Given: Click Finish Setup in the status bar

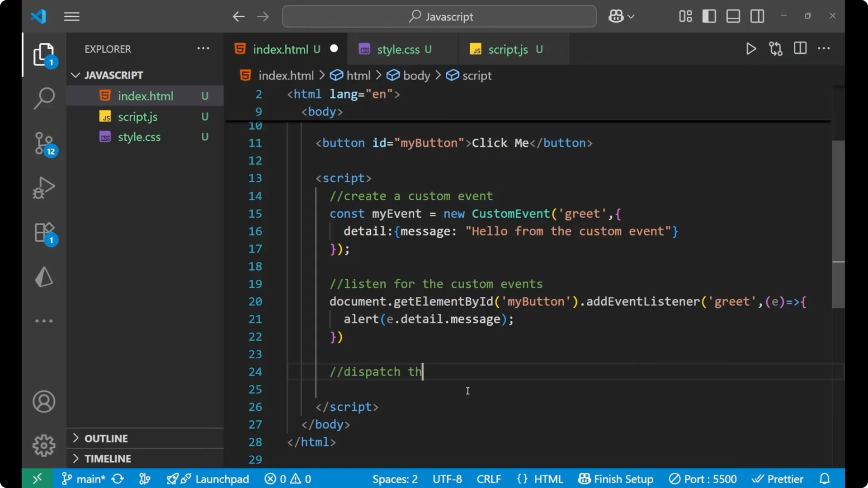Looking at the screenshot, I should [615, 479].
